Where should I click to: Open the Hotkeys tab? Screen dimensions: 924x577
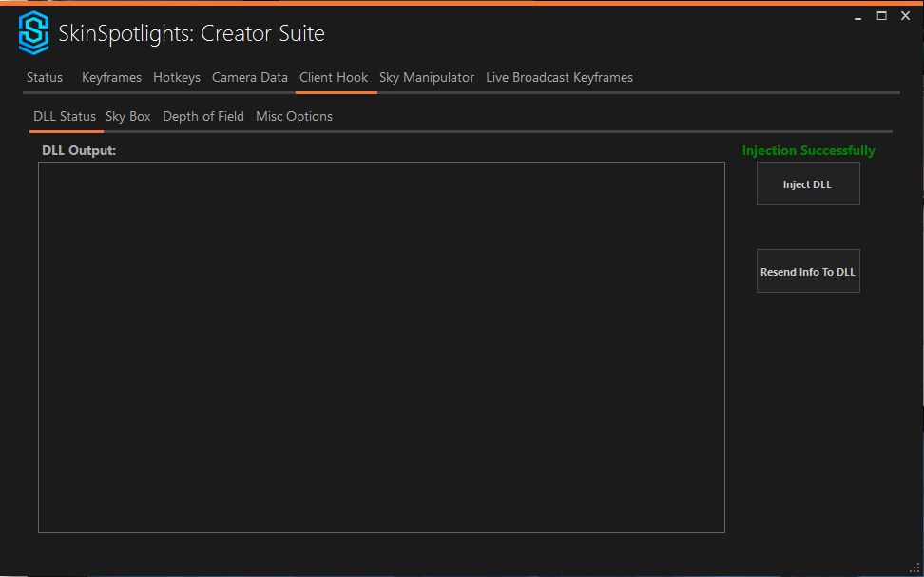pos(177,77)
